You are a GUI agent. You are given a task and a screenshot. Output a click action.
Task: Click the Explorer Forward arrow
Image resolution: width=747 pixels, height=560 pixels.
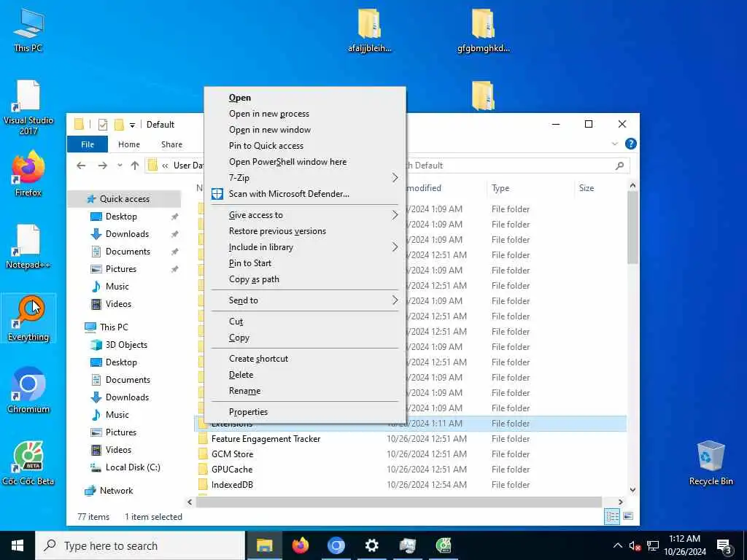102,166
